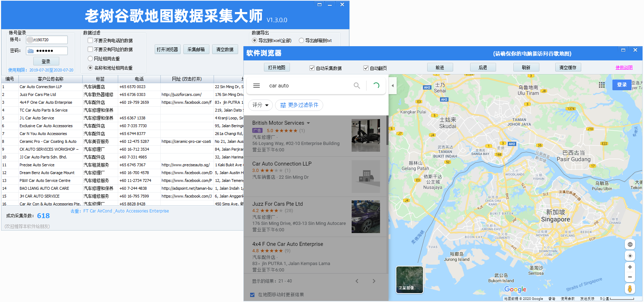Sort by company name column header
Screen dimensions: 644x302
pyautogui.click(x=50, y=79)
